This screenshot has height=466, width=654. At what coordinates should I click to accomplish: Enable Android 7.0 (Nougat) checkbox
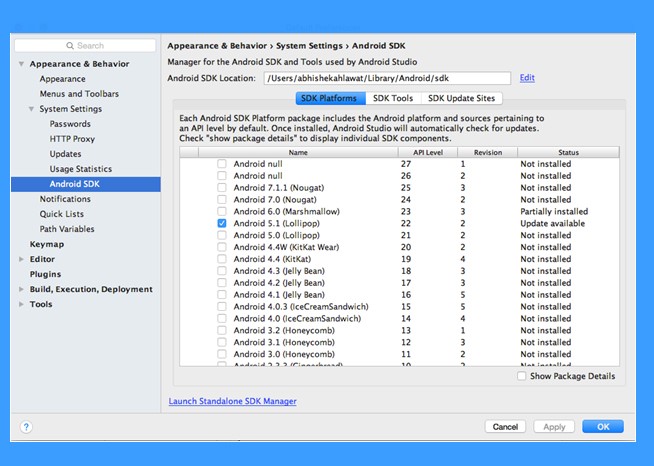pyautogui.click(x=222, y=199)
